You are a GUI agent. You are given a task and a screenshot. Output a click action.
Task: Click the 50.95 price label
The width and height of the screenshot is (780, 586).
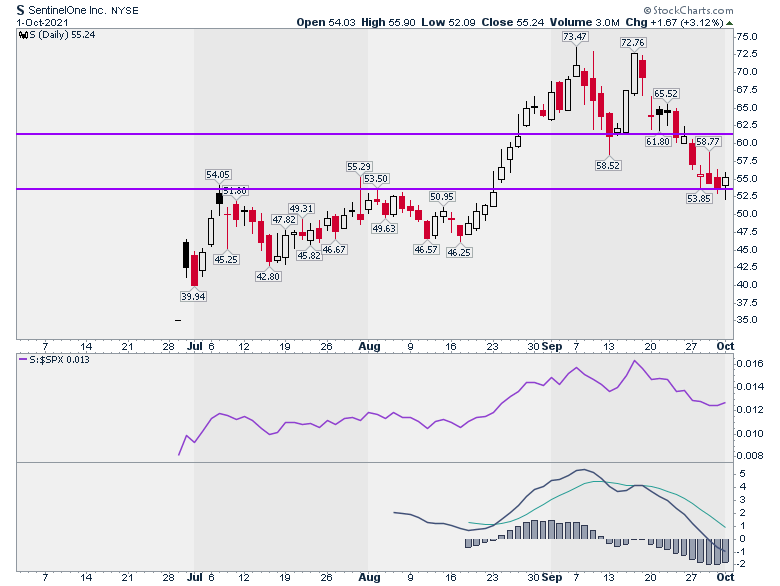coord(442,197)
